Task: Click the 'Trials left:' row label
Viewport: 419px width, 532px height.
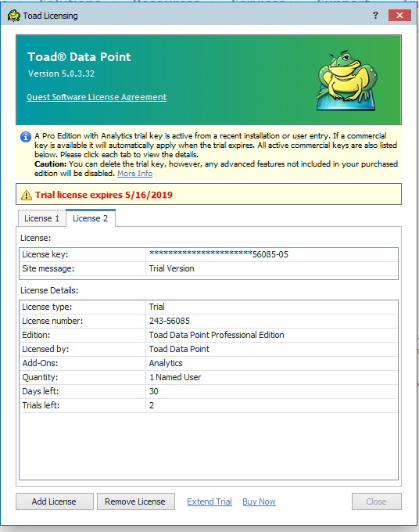Action: 41,405
